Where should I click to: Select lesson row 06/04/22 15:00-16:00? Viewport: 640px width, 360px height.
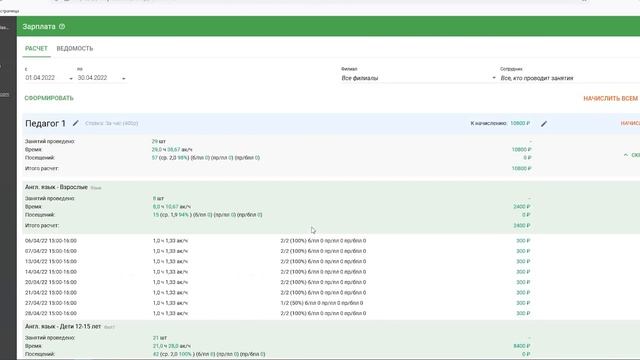(x=278, y=241)
